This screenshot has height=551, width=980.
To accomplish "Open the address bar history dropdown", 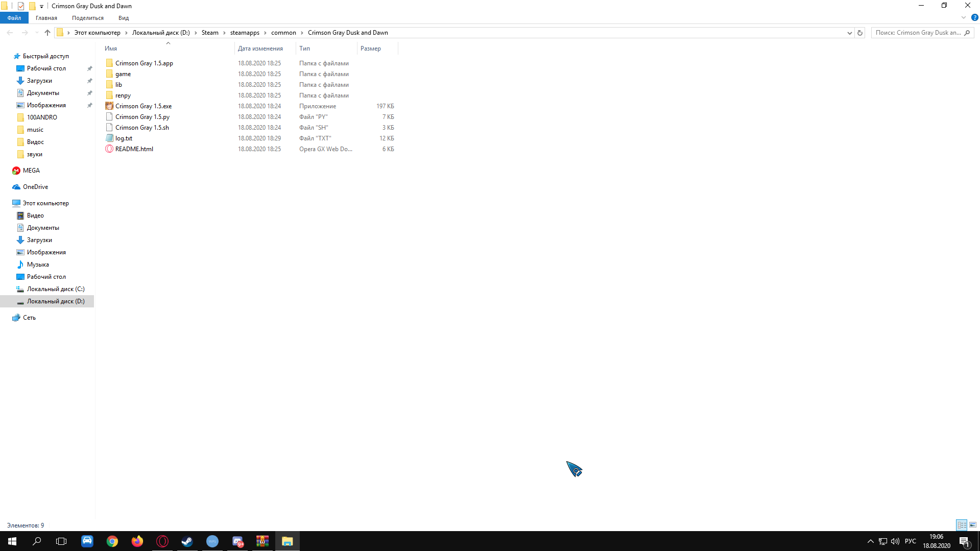I will 849,33.
